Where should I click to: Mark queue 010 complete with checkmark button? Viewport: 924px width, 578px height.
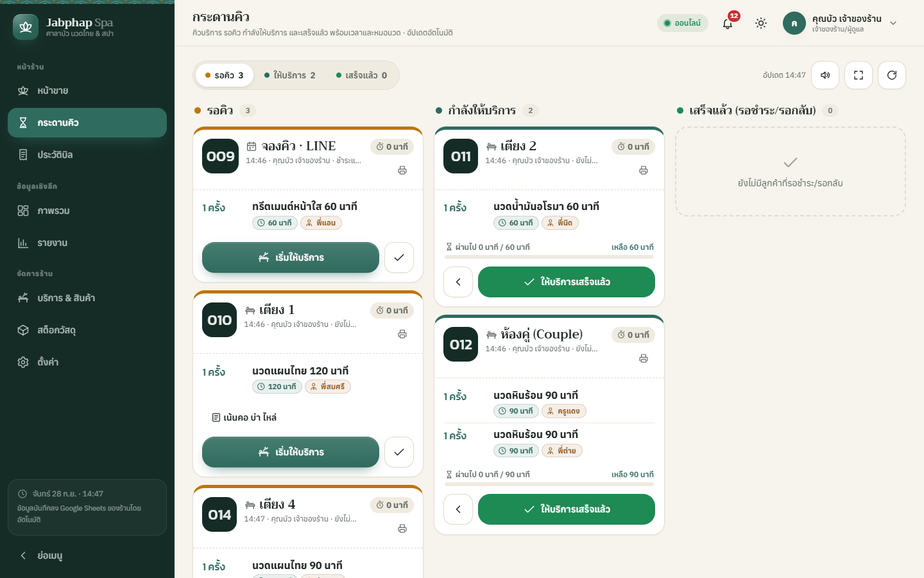[x=399, y=452]
